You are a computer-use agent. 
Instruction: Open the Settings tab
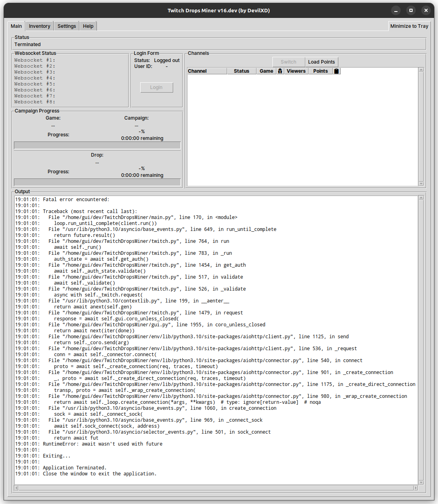pyautogui.click(x=67, y=26)
